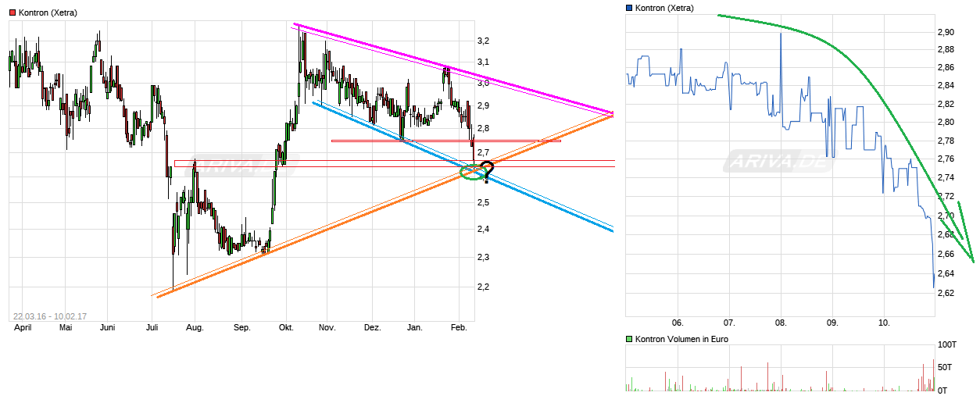Click the Aug. month label
This screenshot has width=980, height=403.
(x=195, y=328)
